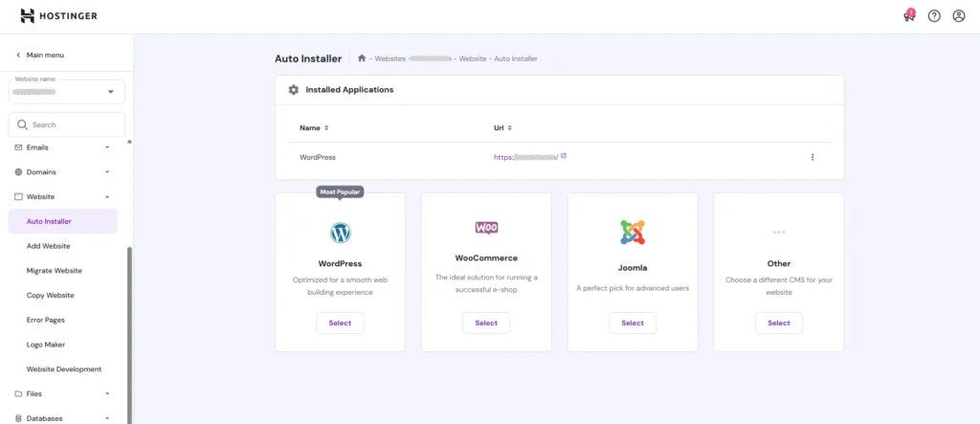Click the Installed Applications heading
980x424 pixels.
[x=349, y=89]
